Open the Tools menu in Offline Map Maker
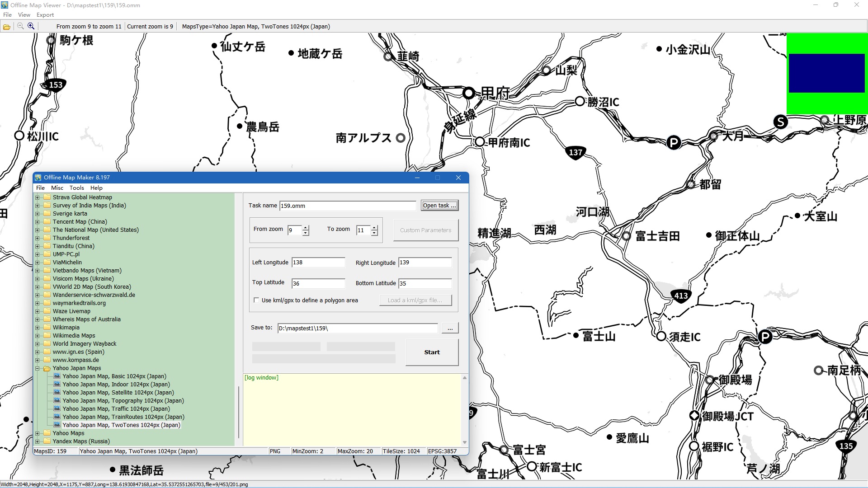Screen dimensions: 868x488 [x=77, y=188]
